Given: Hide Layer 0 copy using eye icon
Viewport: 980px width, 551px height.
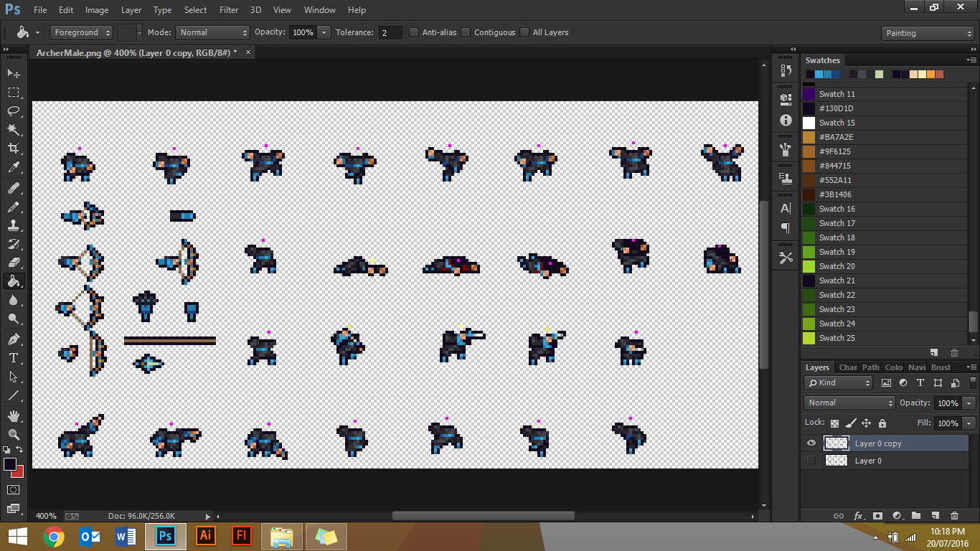Looking at the screenshot, I should click(811, 443).
